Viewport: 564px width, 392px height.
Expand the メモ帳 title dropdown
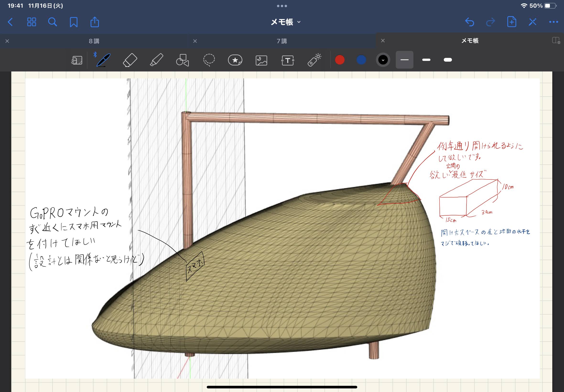click(x=285, y=22)
